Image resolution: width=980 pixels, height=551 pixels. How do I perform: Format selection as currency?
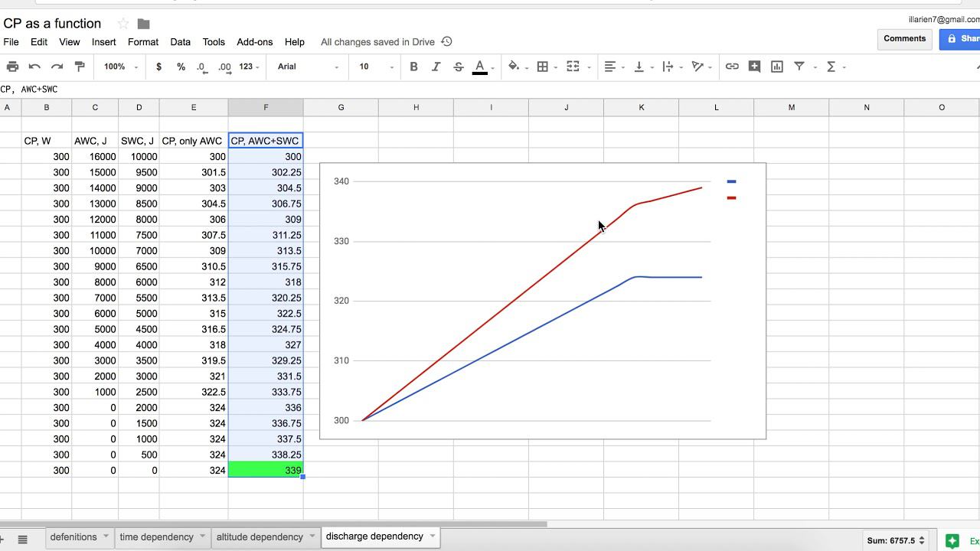(158, 67)
